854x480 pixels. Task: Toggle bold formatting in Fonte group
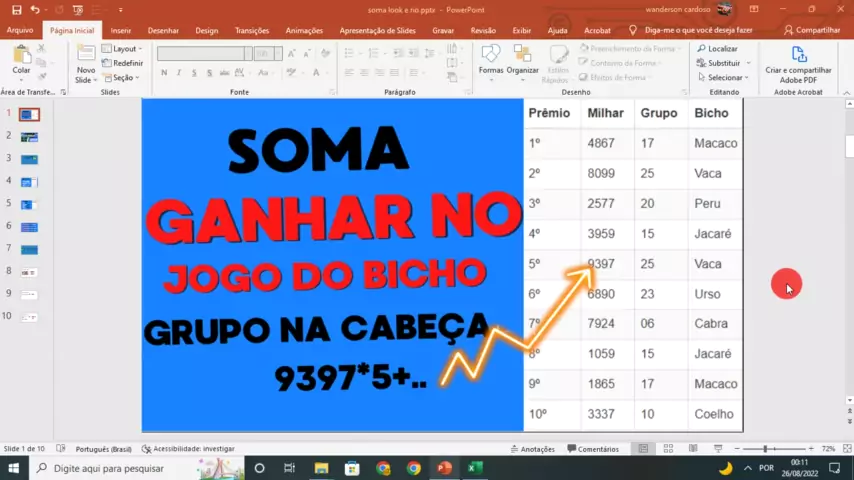pos(164,72)
